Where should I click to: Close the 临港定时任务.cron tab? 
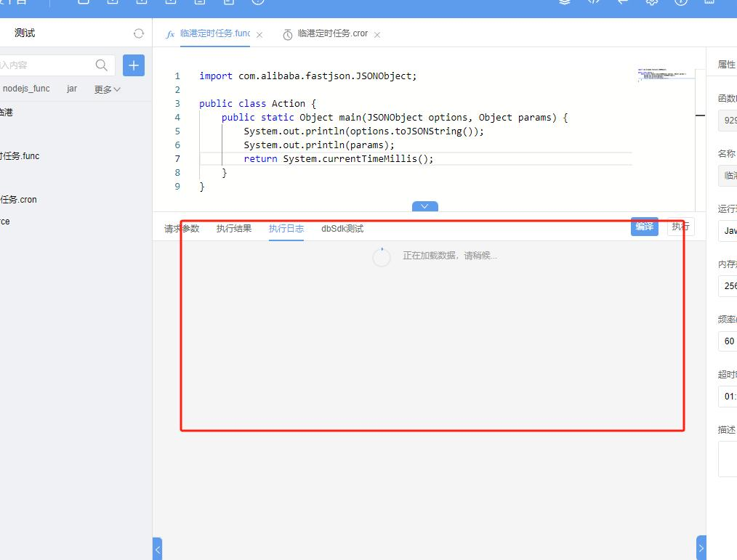point(377,35)
